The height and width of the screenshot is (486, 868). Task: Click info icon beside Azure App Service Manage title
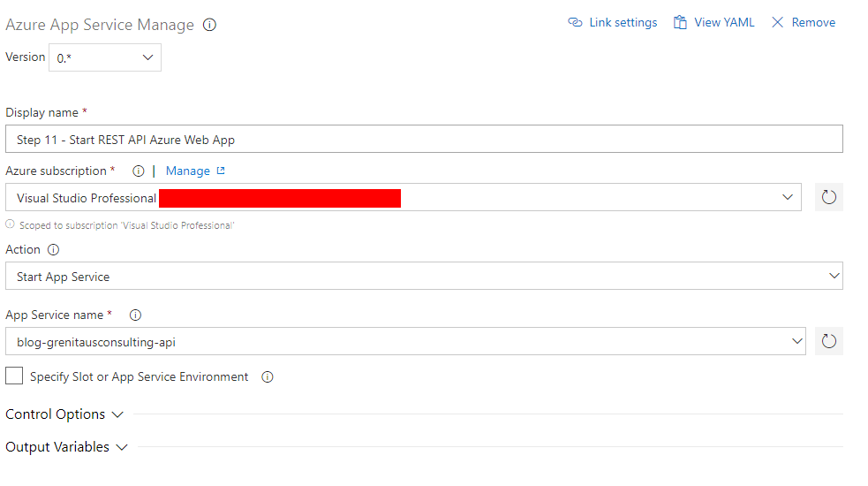[x=209, y=25]
